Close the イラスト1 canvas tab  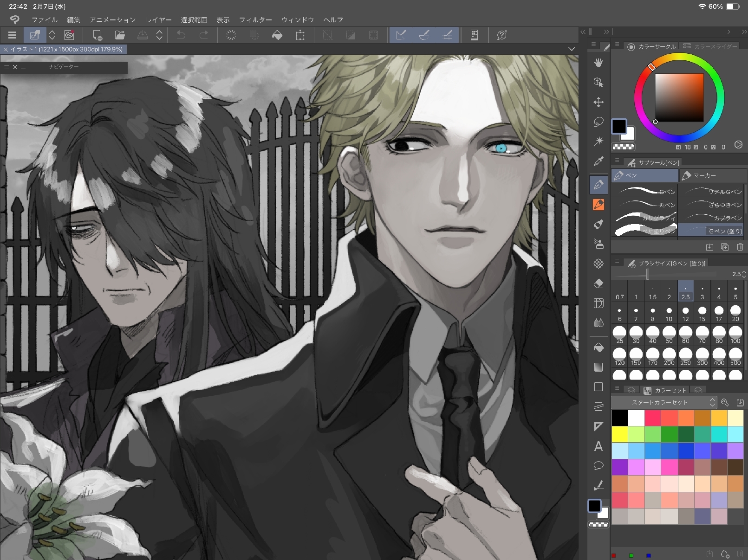point(6,49)
